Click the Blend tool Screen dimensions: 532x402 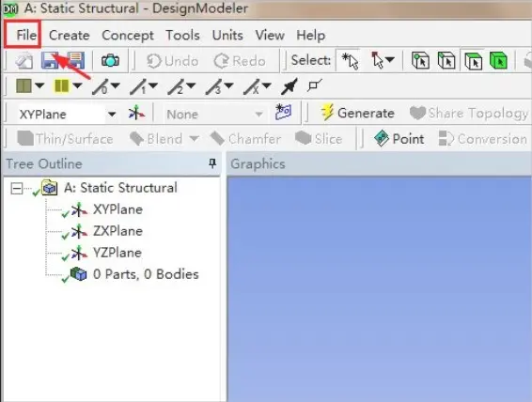click(156, 139)
